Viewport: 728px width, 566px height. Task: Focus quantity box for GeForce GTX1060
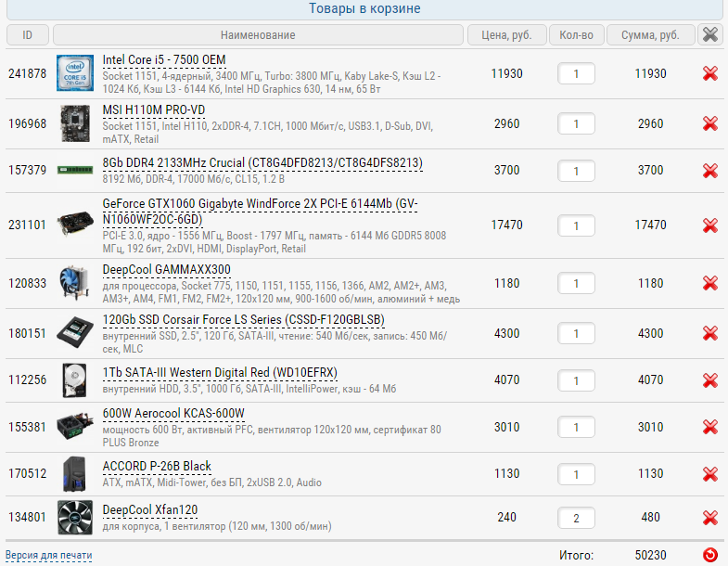tap(576, 225)
